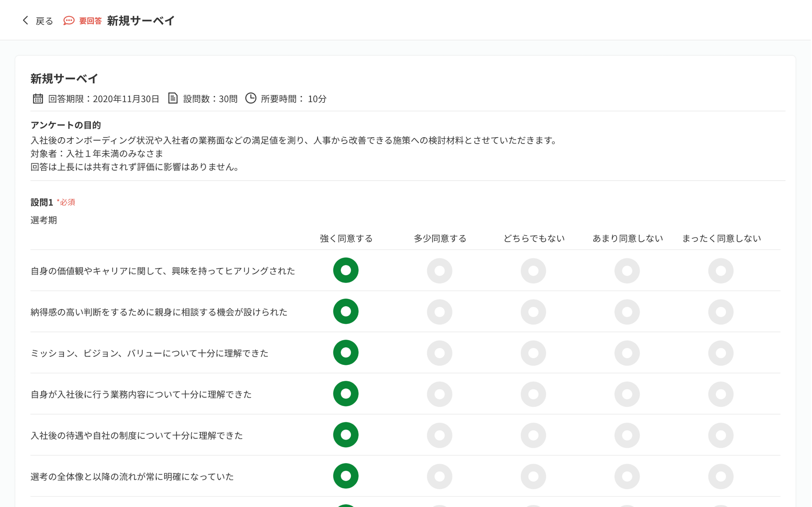The width and height of the screenshot is (812, 507).
Task: Select どちらでもない for 選考の全体像 row
Action: [x=533, y=476]
